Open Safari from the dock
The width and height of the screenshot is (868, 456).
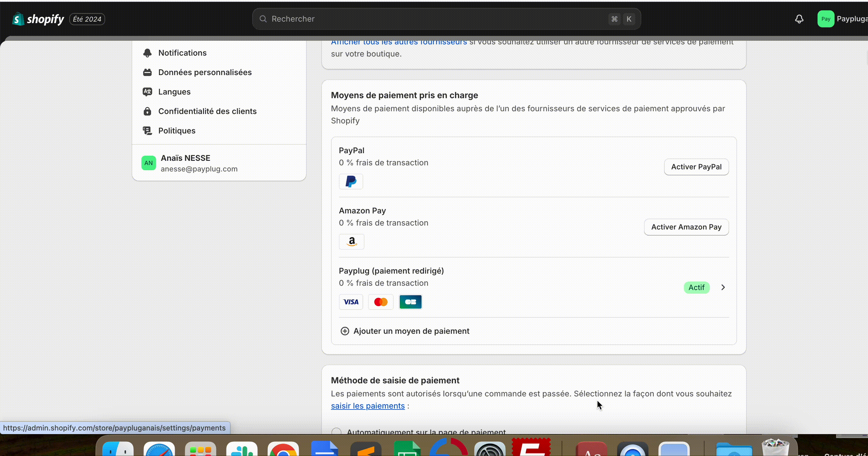(159, 449)
